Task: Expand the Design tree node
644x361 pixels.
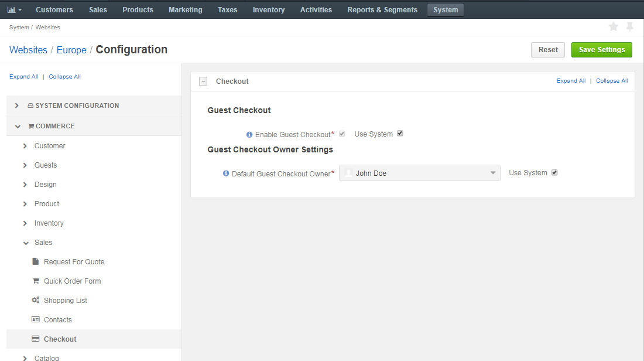Action: [x=25, y=185]
